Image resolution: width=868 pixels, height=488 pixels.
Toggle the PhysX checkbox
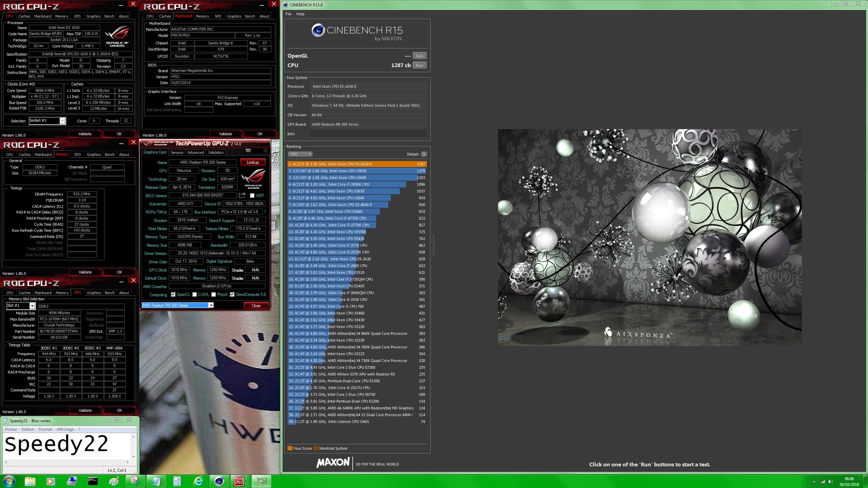tap(213, 294)
